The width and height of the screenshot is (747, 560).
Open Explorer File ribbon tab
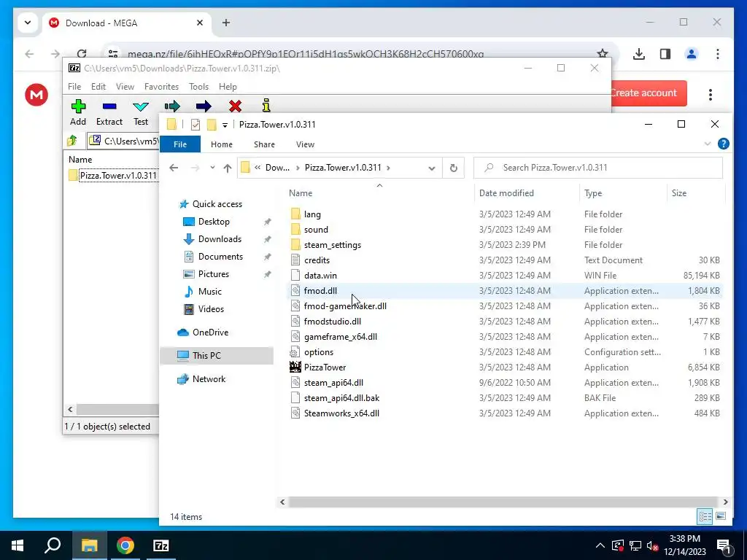click(180, 144)
